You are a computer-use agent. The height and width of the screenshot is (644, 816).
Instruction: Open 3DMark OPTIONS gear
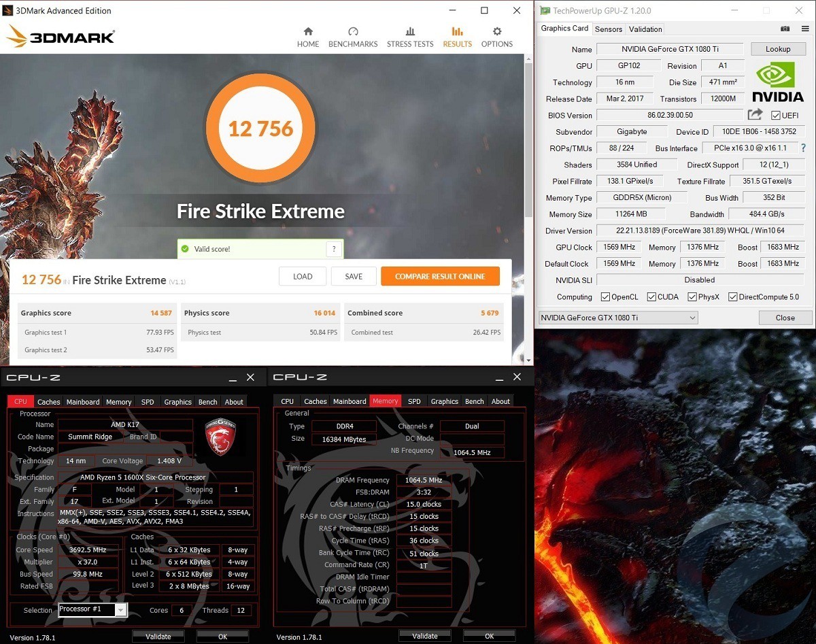(497, 37)
